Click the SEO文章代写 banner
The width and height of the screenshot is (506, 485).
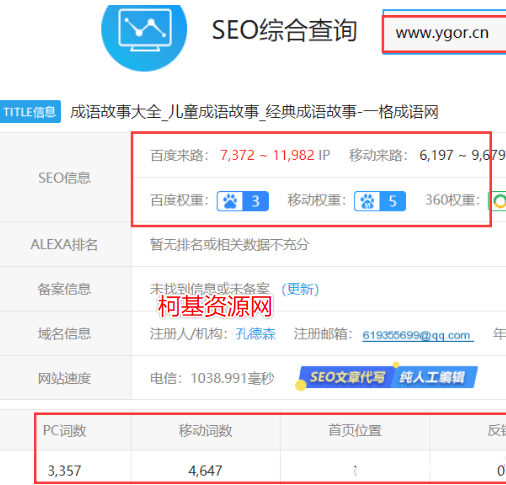click(347, 377)
